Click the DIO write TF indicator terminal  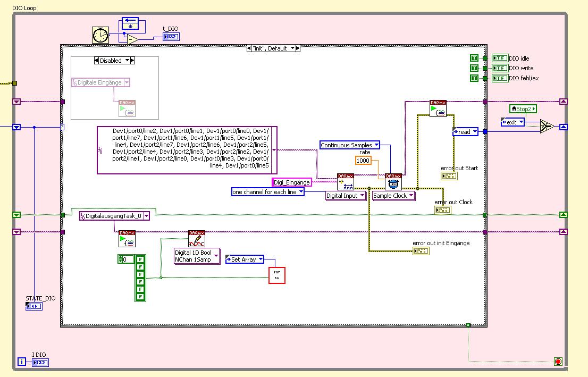tap(500, 68)
